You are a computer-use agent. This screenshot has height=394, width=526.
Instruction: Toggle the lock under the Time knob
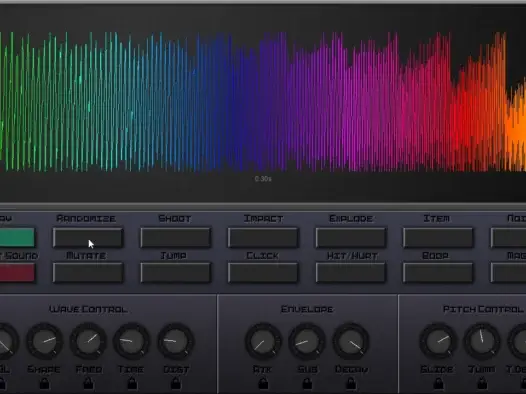pyautogui.click(x=132, y=383)
